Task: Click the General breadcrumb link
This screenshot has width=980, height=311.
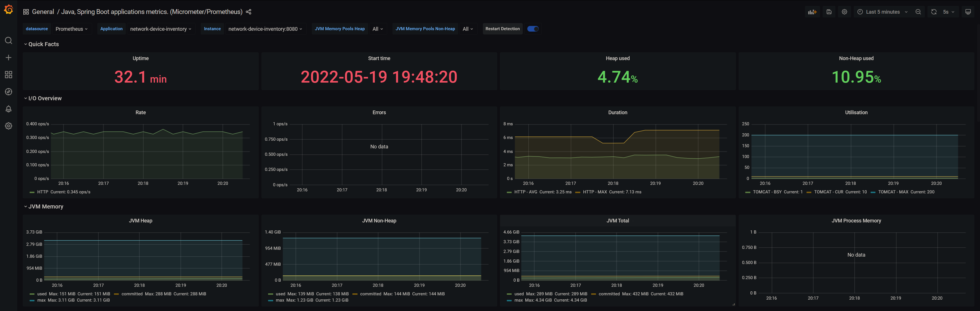Action: [43, 12]
